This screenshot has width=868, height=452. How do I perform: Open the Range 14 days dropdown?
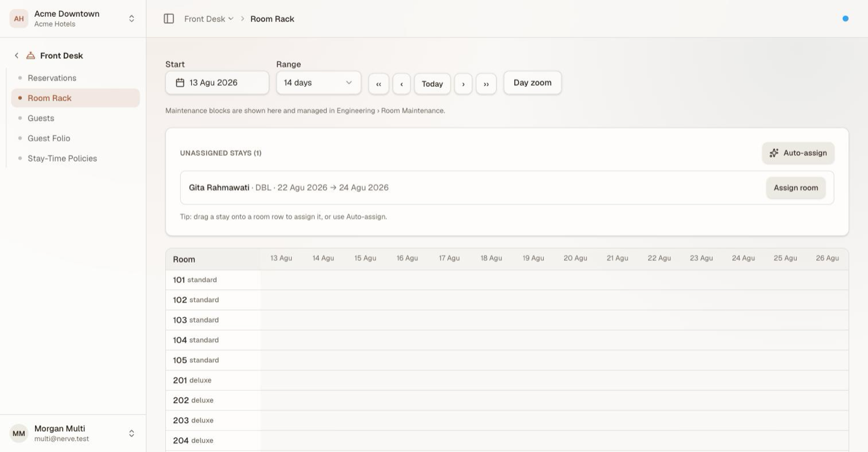[x=319, y=83]
